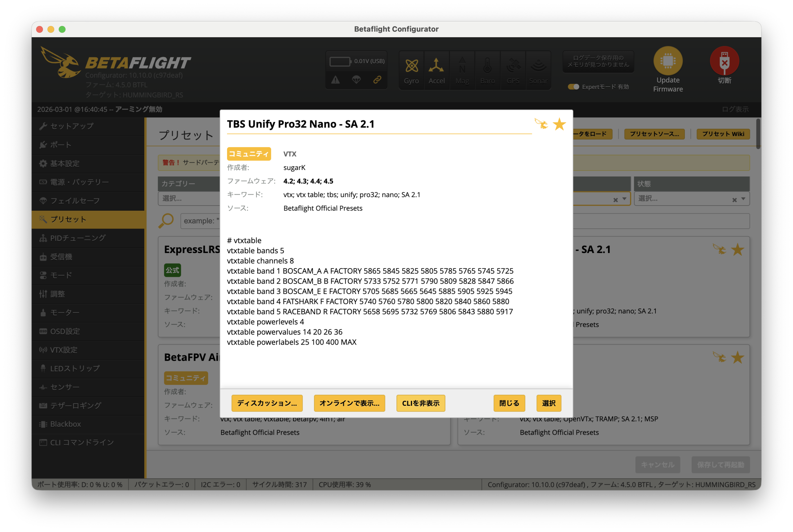Click the magnifier search icon in presets
This screenshot has width=793, height=532.
(166, 220)
